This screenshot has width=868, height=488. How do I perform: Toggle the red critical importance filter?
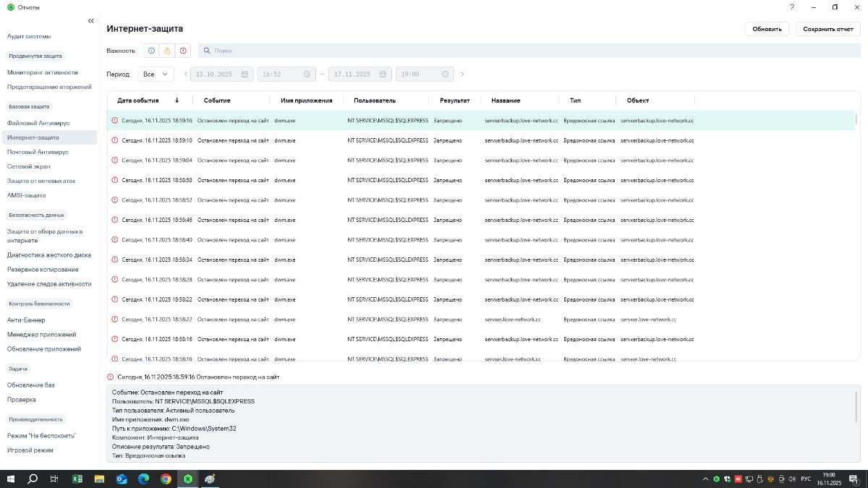(183, 51)
